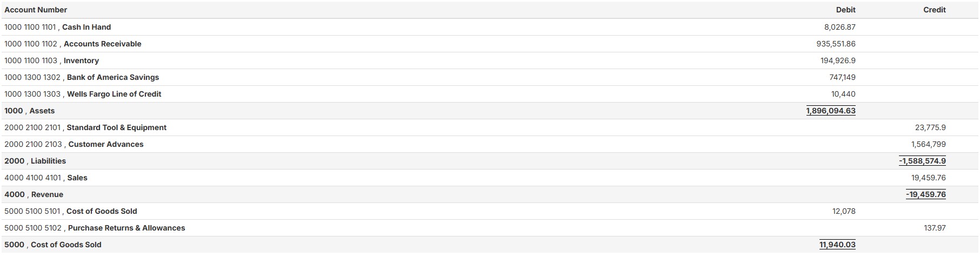Image resolution: width=980 pixels, height=257 pixels.
Task: Click the Revenue credit total -19,459.76
Action: click(x=926, y=194)
